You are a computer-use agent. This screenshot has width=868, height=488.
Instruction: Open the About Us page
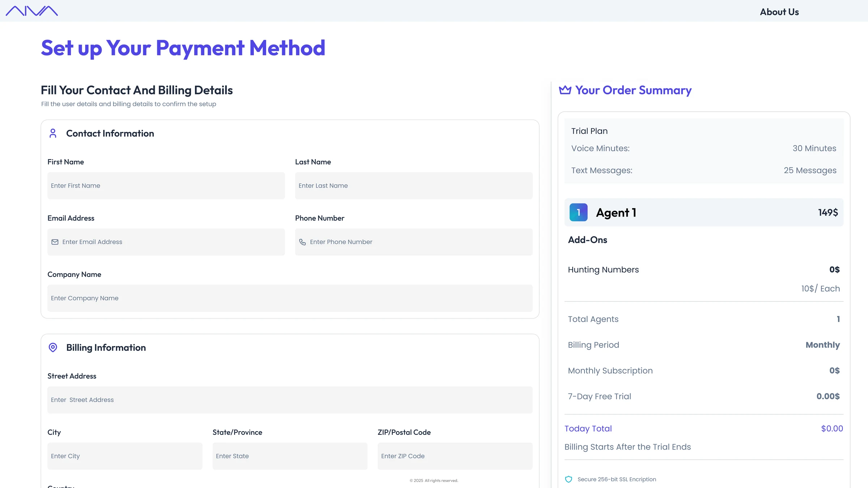pyautogui.click(x=779, y=12)
